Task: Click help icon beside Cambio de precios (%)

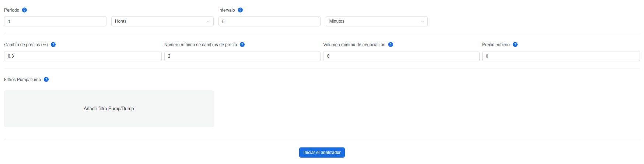Action: 53,44
